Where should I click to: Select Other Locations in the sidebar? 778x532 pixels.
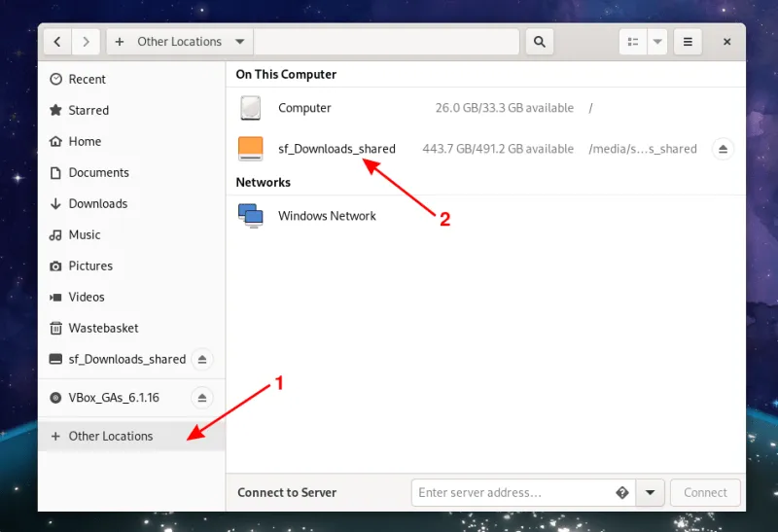(x=110, y=437)
